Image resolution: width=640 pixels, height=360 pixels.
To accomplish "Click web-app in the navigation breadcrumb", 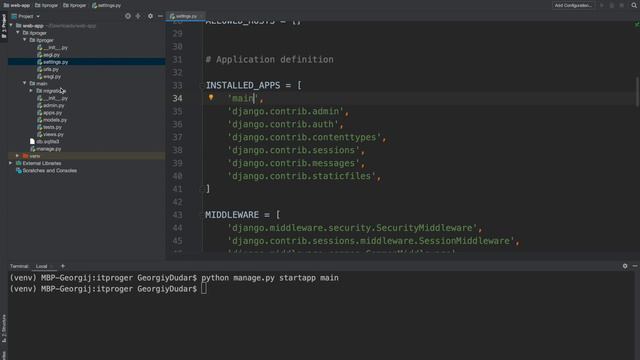I will coord(17,5).
